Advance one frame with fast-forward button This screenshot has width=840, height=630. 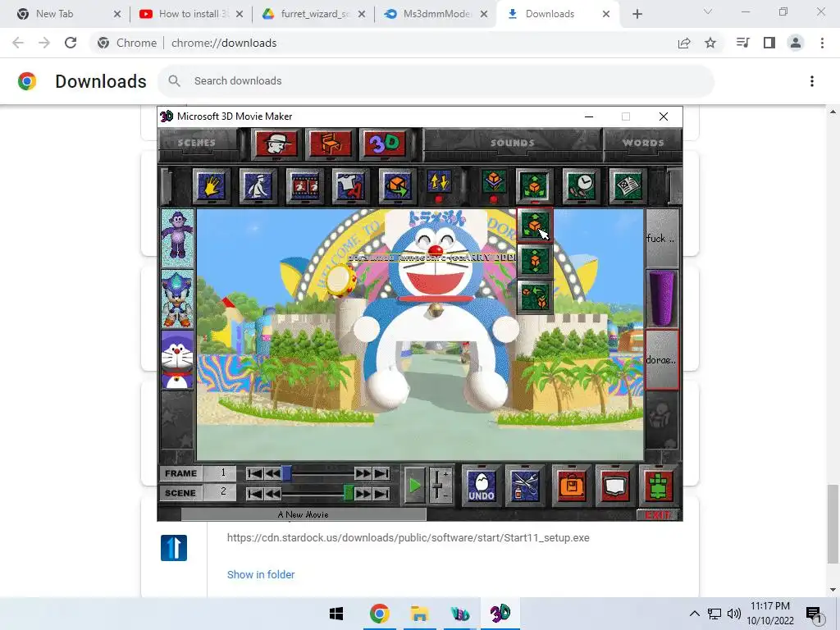coord(363,473)
